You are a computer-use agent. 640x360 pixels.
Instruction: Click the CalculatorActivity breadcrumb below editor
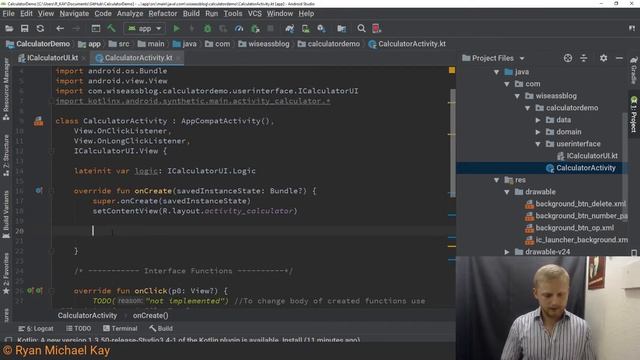click(x=87, y=316)
